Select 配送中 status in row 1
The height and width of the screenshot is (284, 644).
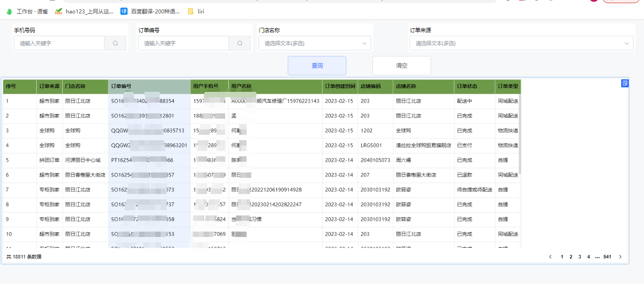click(465, 101)
